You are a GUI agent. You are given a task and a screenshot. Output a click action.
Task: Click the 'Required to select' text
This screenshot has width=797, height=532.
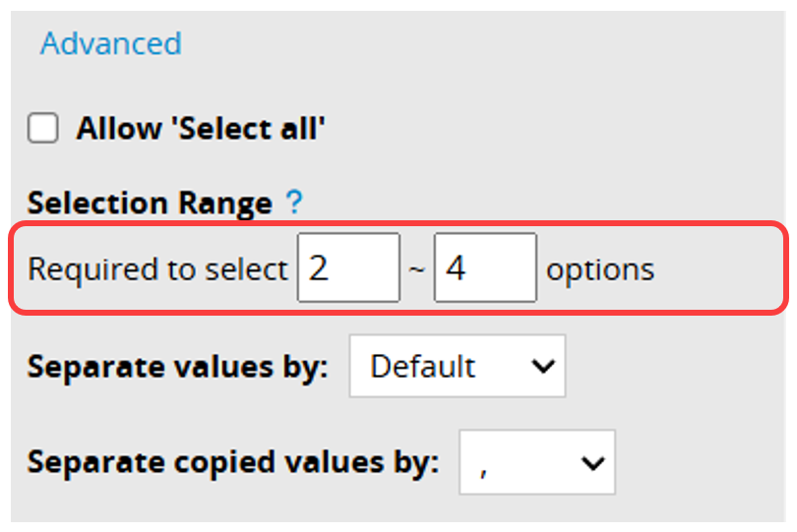(157, 269)
